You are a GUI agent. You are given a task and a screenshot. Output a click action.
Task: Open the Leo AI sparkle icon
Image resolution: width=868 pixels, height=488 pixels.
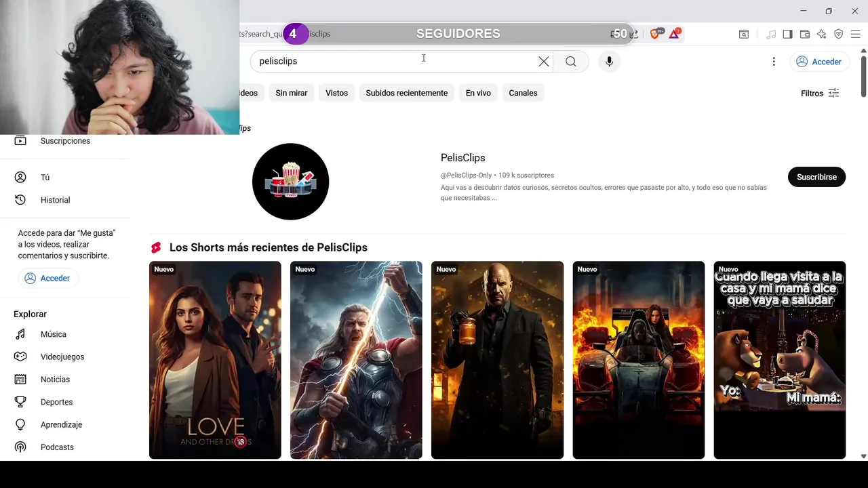click(x=822, y=34)
